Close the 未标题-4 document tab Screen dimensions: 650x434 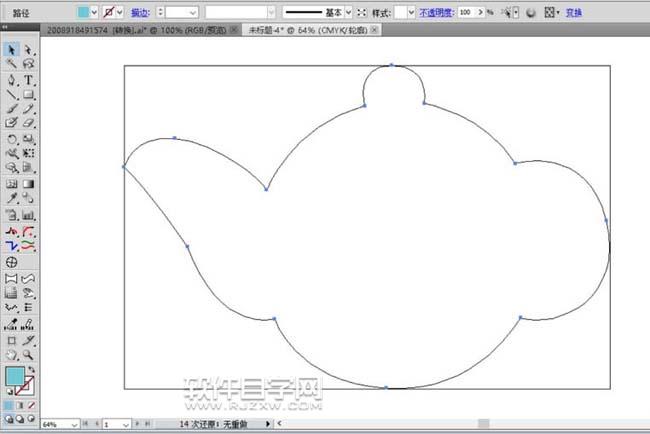coord(374,30)
